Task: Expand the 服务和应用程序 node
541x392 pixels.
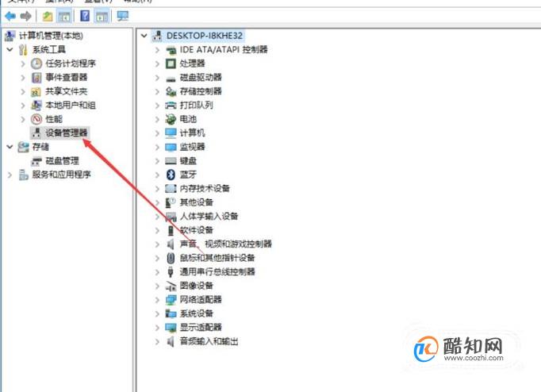Action: click(10, 175)
